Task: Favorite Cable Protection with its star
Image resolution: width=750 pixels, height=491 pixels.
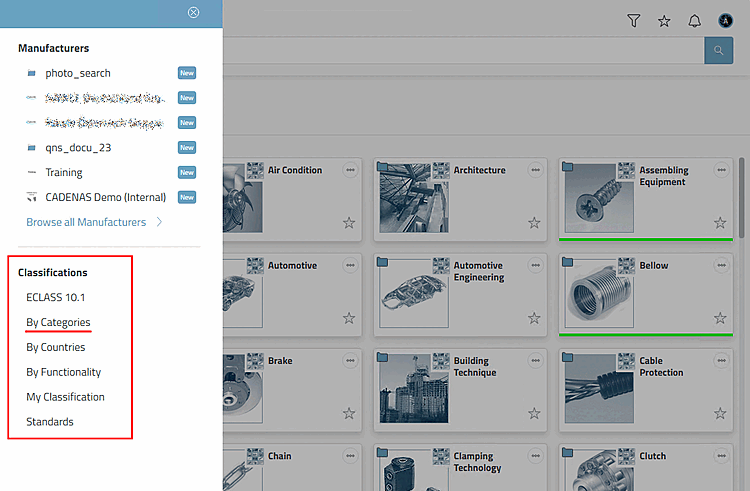Action: click(720, 413)
